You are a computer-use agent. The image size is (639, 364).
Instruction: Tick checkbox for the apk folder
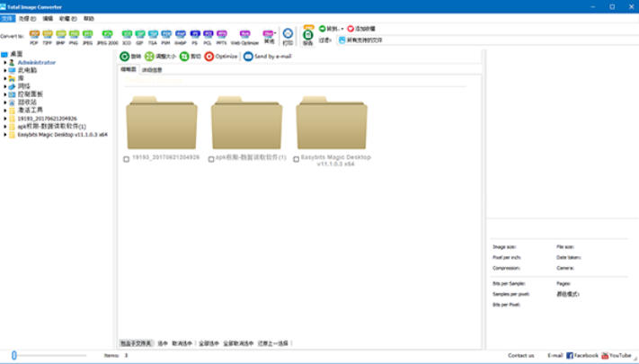click(x=211, y=159)
